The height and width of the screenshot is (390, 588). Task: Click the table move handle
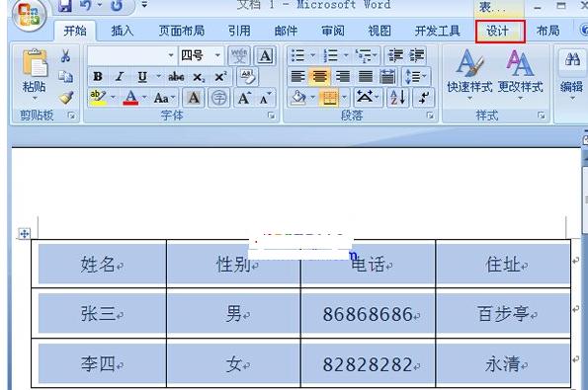tap(25, 234)
